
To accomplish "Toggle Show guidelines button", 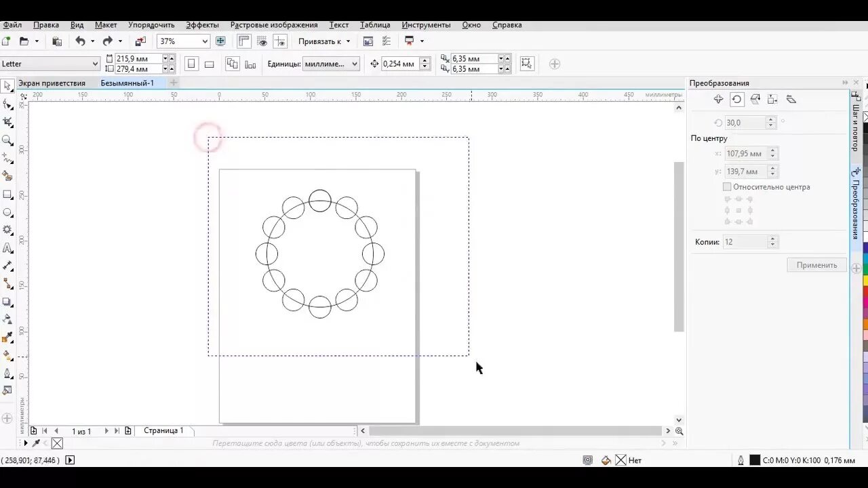I will pos(279,41).
